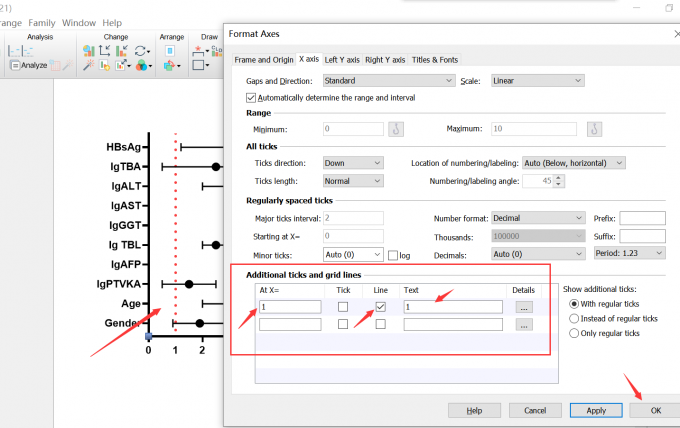Open the Number format dropdown

click(x=536, y=218)
